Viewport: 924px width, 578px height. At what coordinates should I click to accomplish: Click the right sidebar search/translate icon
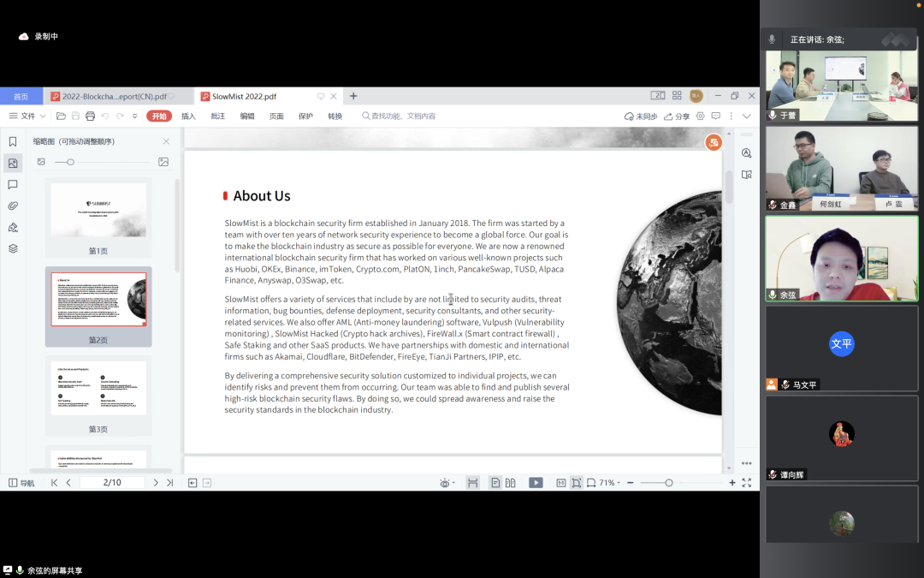747,153
